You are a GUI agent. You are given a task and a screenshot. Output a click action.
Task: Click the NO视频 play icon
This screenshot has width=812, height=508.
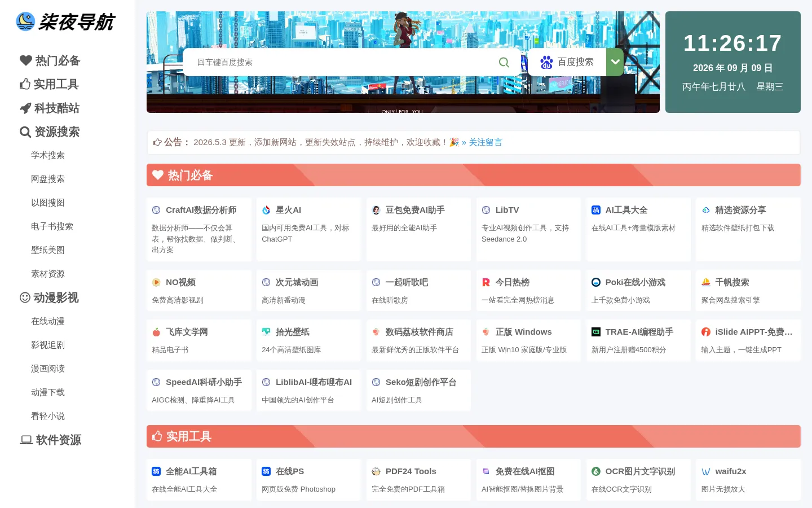(x=156, y=282)
